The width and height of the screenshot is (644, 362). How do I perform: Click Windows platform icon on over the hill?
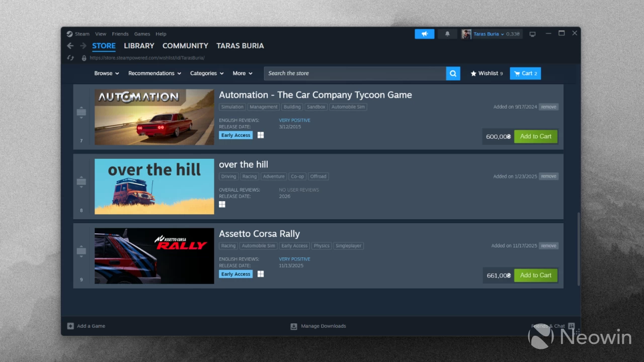coord(222,205)
